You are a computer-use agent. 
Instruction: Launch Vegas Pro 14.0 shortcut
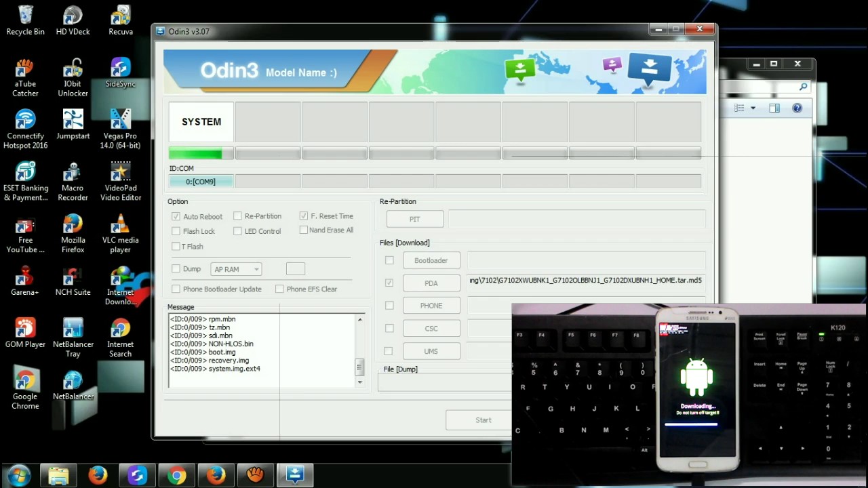coord(121,129)
